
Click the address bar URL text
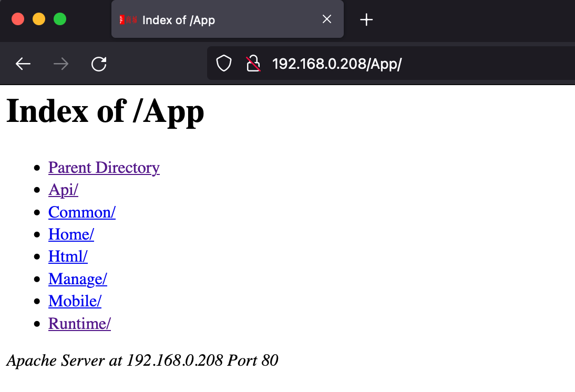coord(336,64)
